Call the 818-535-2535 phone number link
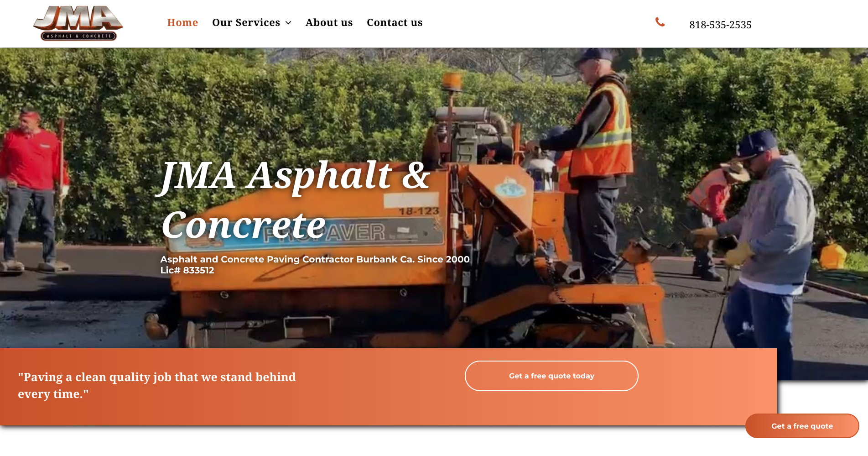868x456 pixels. click(720, 25)
